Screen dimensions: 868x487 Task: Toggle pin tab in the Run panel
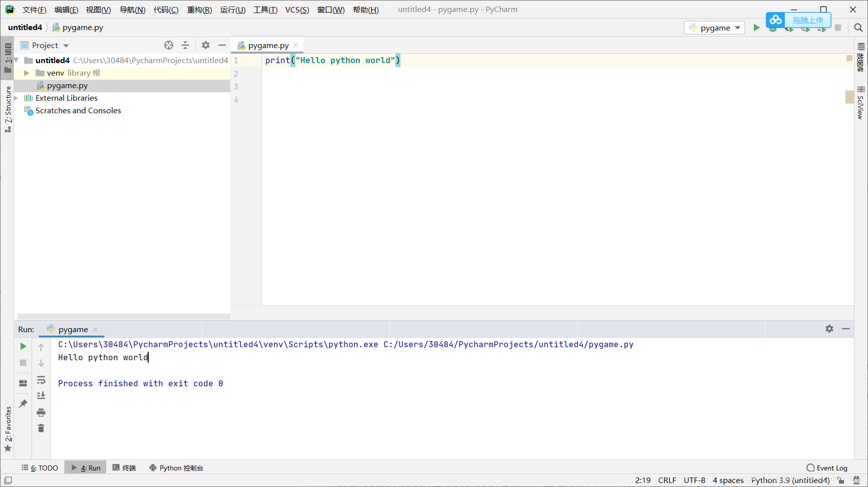click(23, 403)
